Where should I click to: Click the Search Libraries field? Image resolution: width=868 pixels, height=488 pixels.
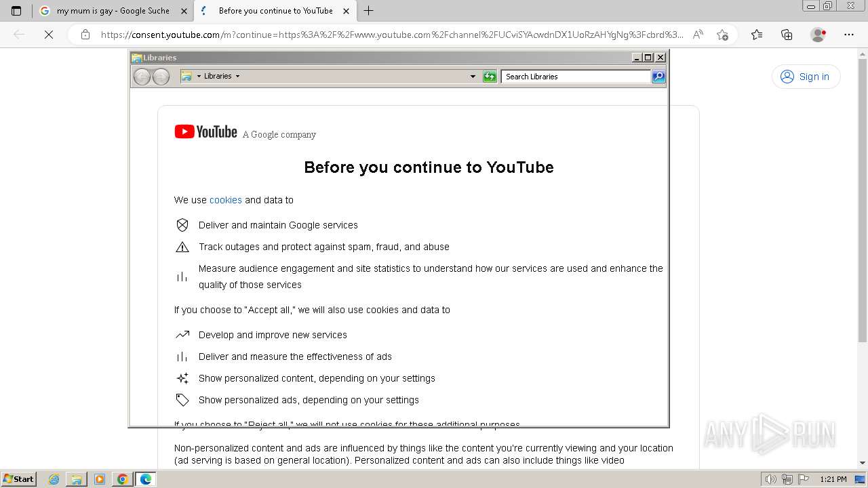pyautogui.click(x=576, y=77)
